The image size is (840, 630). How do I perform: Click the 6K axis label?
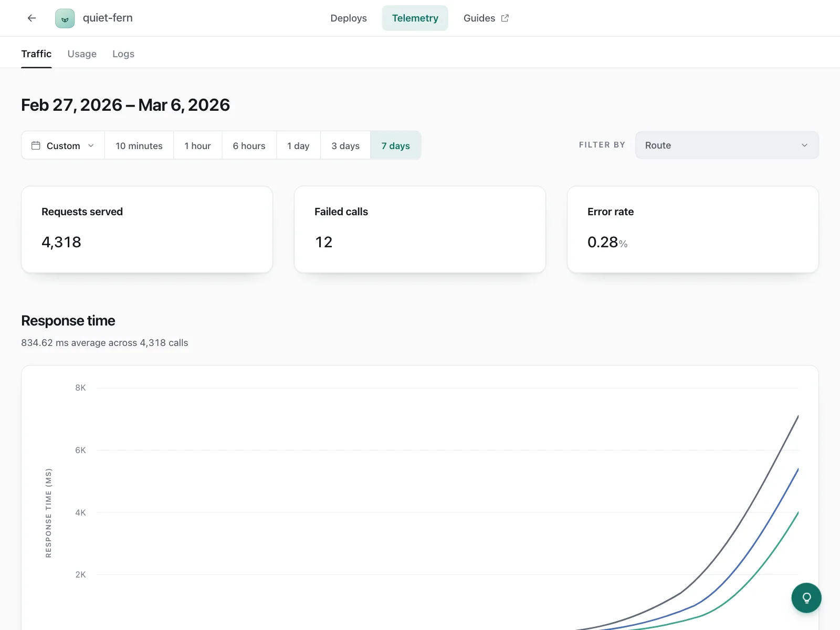click(x=80, y=450)
